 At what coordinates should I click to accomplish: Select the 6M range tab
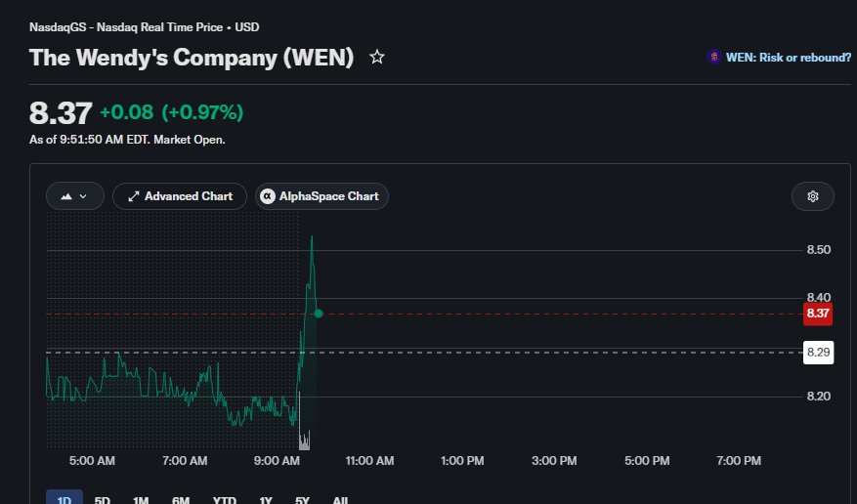coord(181,499)
